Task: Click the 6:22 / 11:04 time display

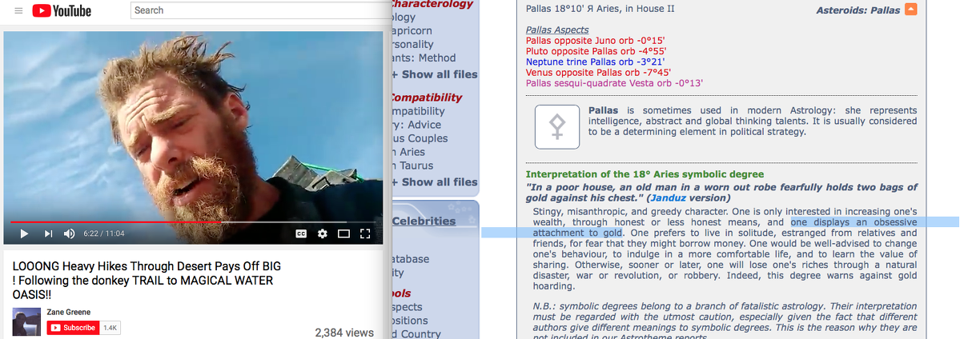Action: (x=102, y=233)
